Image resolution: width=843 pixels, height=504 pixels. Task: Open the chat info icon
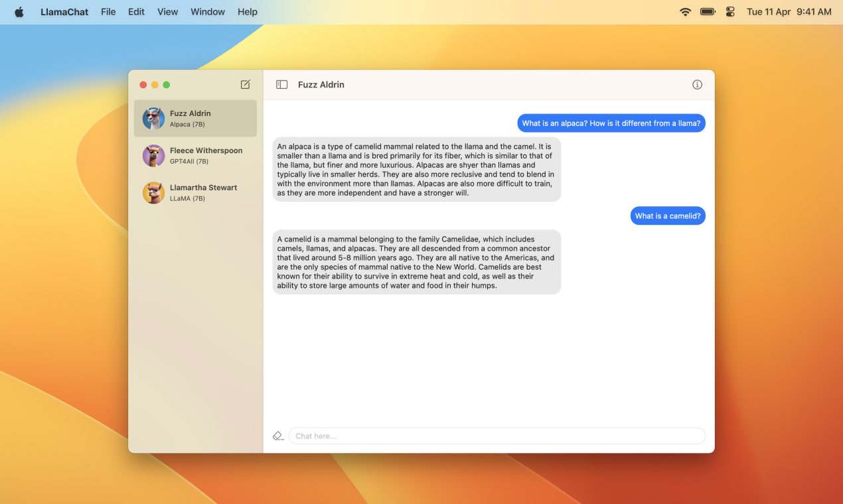(697, 84)
